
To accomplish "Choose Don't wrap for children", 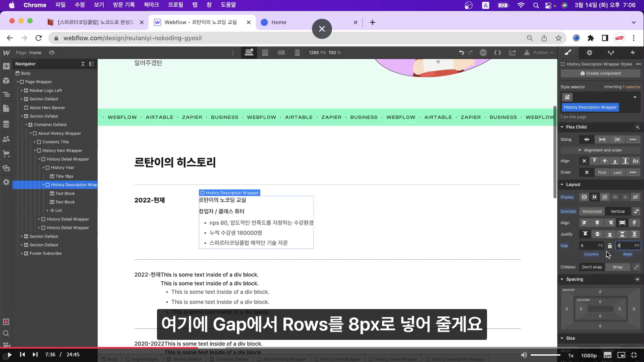I will click(x=592, y=267).
